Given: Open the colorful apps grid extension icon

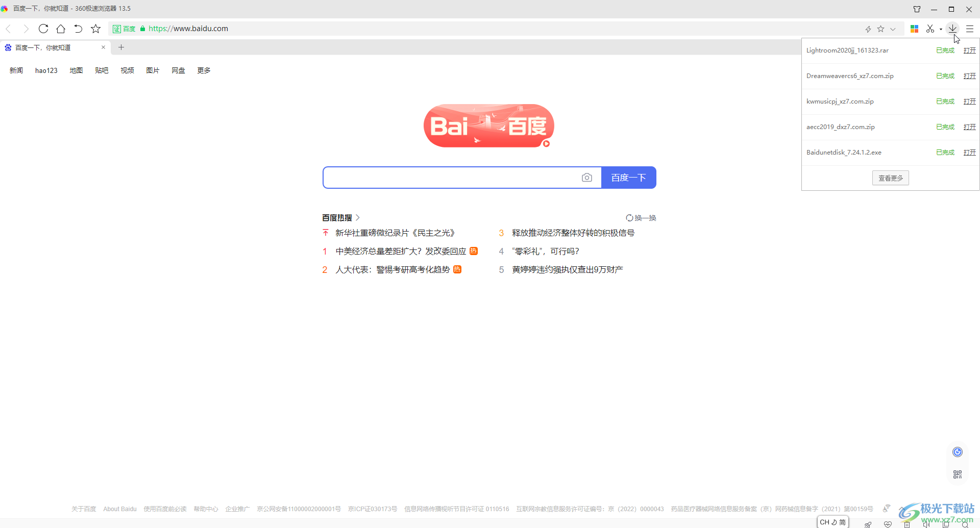Looking at the screenshot, I should [915, 29].
